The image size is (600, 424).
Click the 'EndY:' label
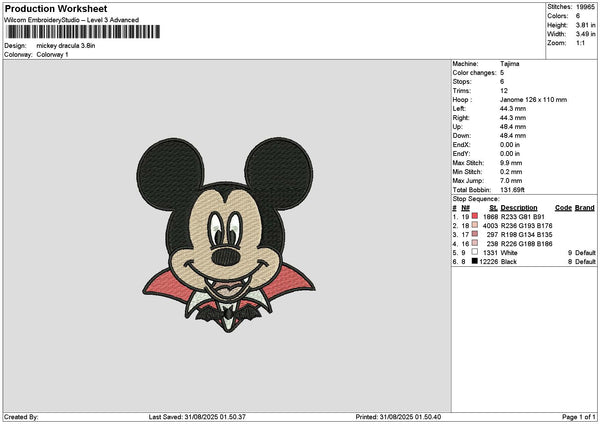point(461,153)
